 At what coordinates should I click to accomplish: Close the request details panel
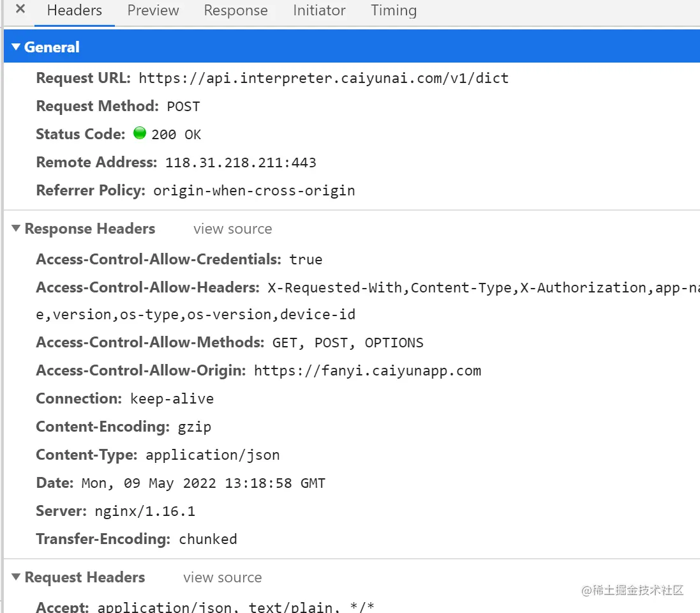(x=20, y=10)
